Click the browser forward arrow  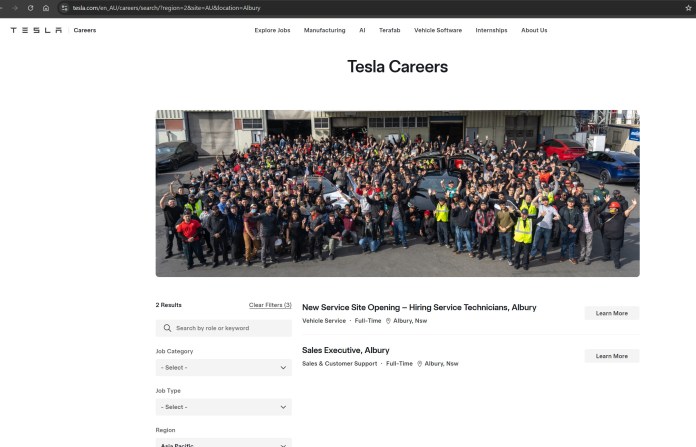coord(15,8)
